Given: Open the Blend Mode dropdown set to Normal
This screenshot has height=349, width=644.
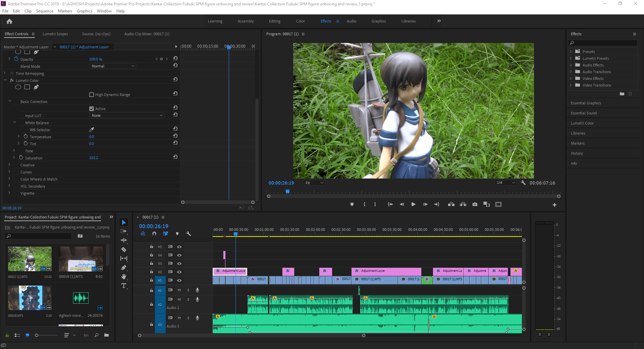Looking at the screenshot, I should click(x=112, y=66).
